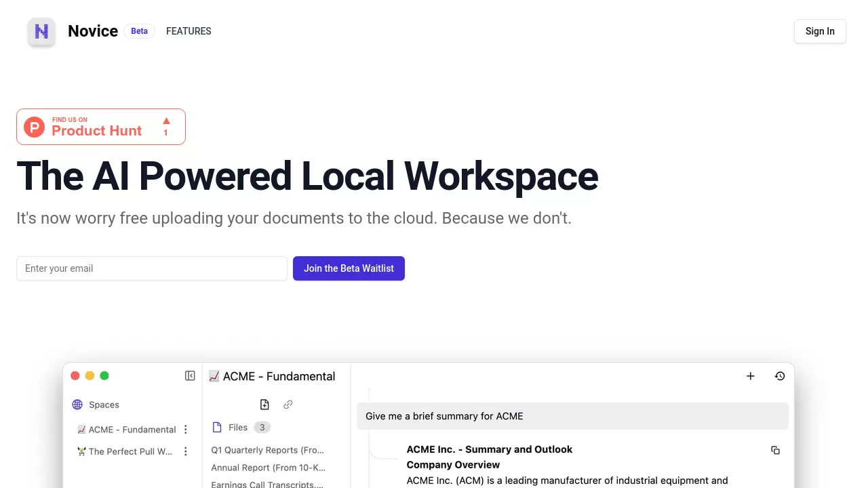Open options for ACME - Fundamental space

point(186,430)
